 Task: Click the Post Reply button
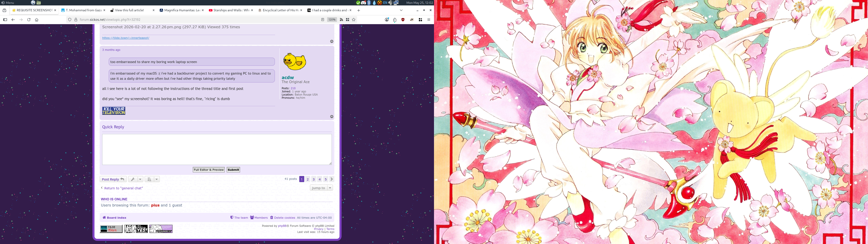click(x=113, y=179)
